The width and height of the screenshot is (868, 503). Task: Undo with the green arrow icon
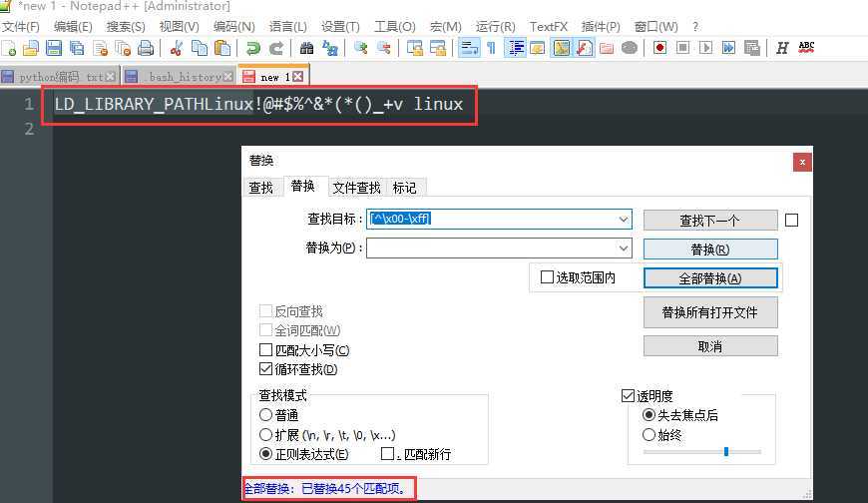click(x=253, y=48)
